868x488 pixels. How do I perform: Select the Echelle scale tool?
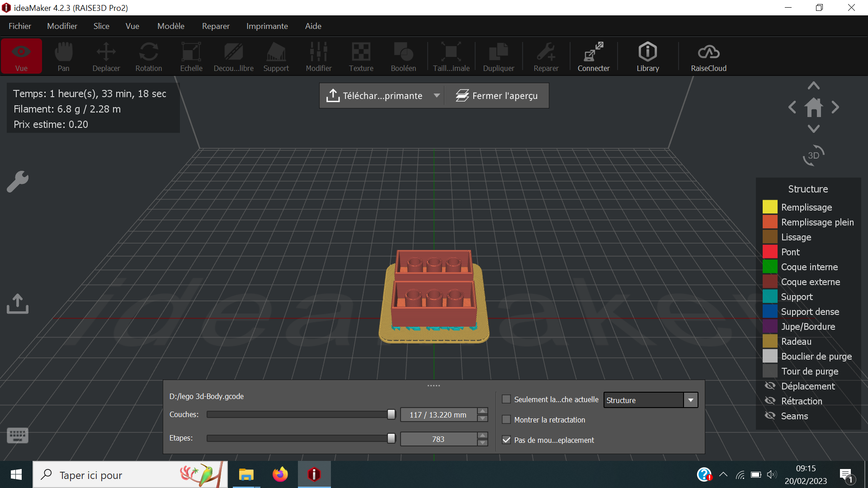[x=191, y=56]
